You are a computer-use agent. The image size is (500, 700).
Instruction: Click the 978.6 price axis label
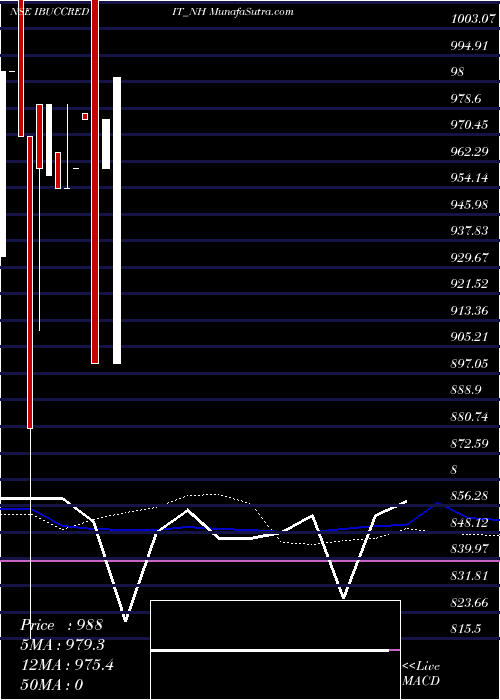[x=466, y=99]
